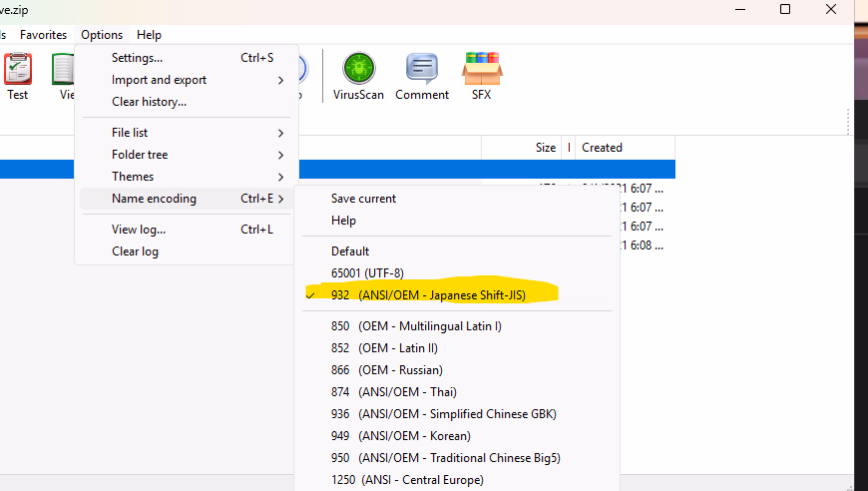Click Clear history menu entry
Screen dimensions: 868x491
click(x=149, y=102)
